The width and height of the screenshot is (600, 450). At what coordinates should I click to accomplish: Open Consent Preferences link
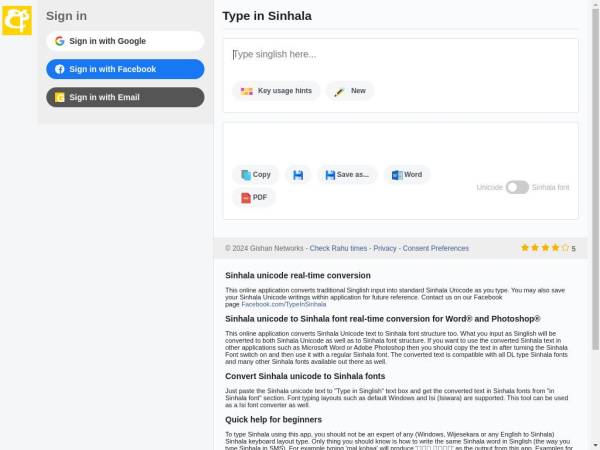tap(435, 248)
